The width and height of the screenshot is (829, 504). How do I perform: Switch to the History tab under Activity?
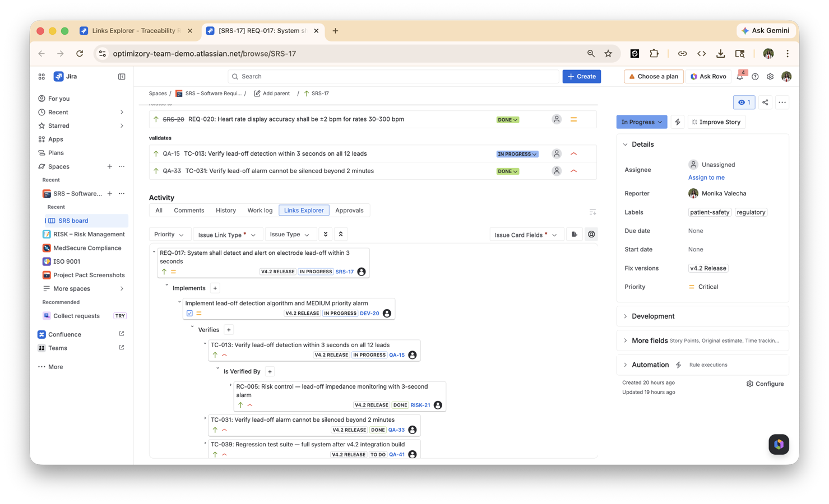point(225,210)
